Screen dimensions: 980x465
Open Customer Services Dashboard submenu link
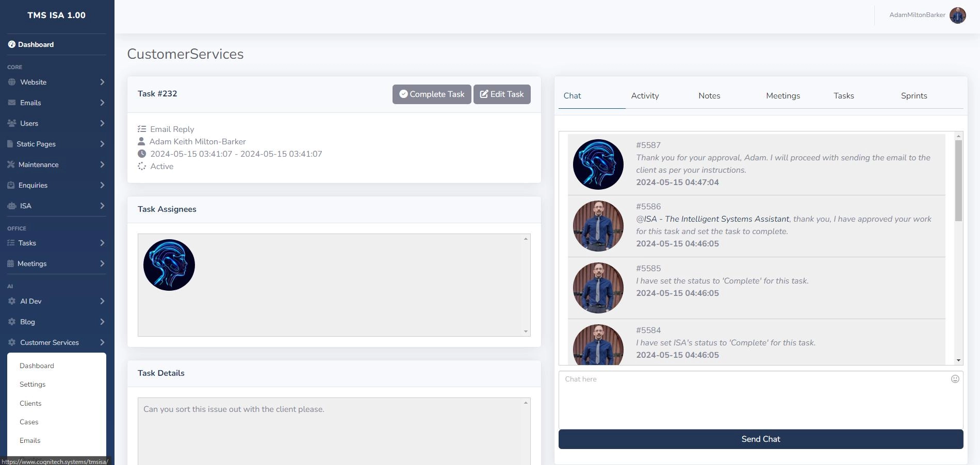(x=37, y=366)
